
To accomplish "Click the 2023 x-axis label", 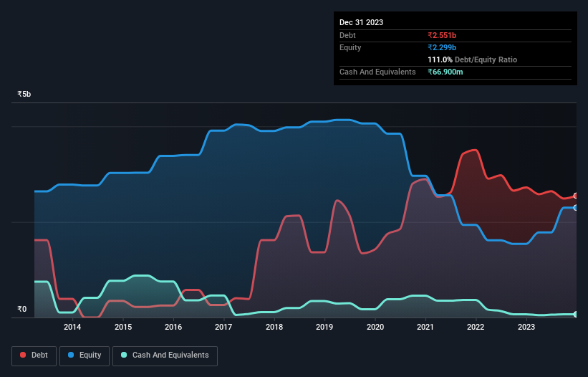I will pyautogui.click(x=526, y=327).
